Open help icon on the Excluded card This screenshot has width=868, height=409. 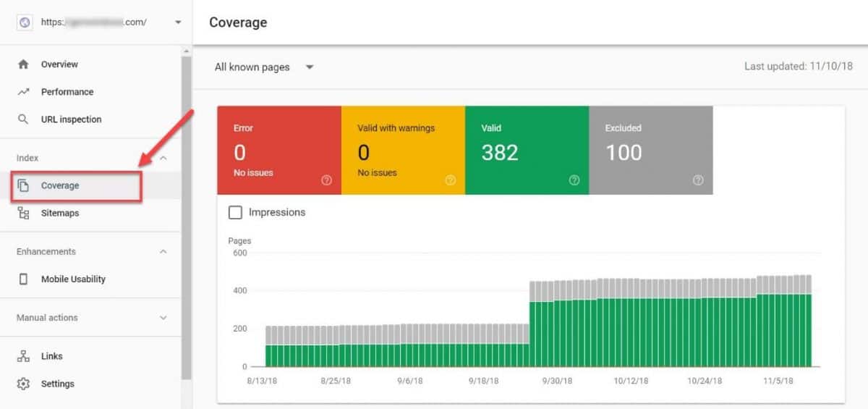click(x=698, y=180)
